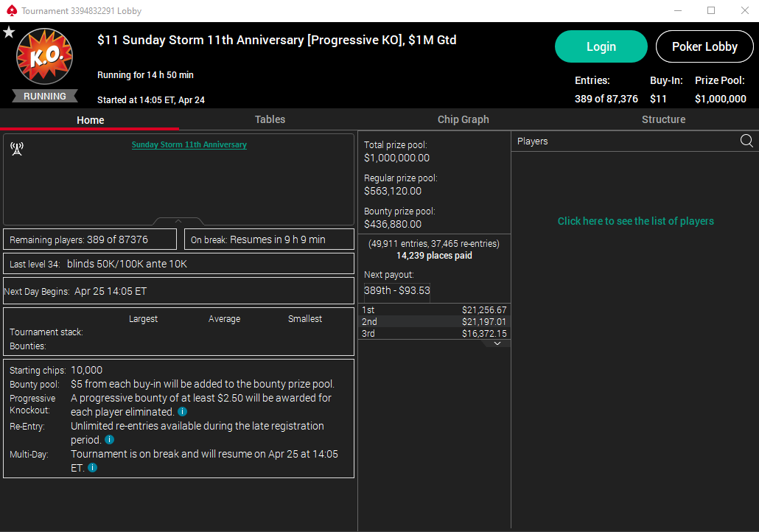Switch to the Home tab
Screen dimensions: 759x532
[90, 120]
